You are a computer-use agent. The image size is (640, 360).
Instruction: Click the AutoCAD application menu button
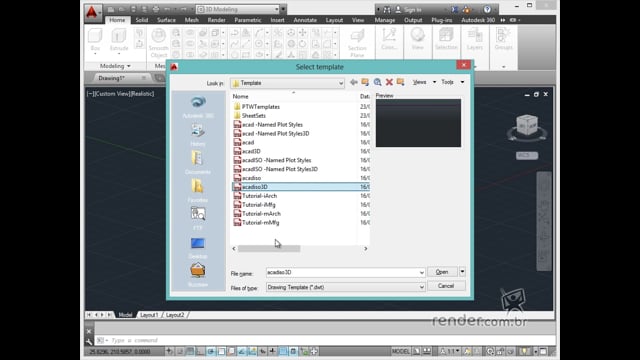[92, 12]
